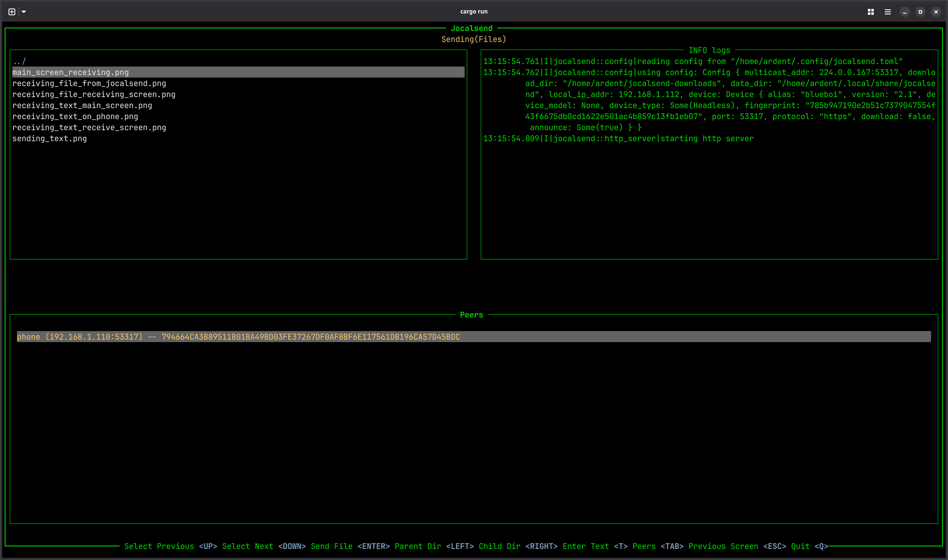Select receiving_text_on_phone.png file
This screenshot has height=560, width=948.
click(x=75, y=117)
